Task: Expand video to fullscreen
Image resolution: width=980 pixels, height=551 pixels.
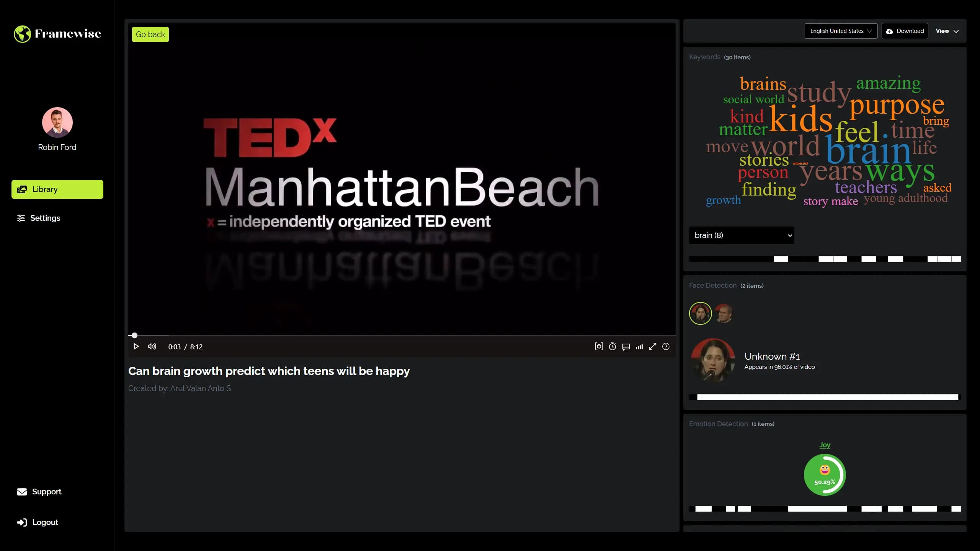Action: tap(653, 346)
